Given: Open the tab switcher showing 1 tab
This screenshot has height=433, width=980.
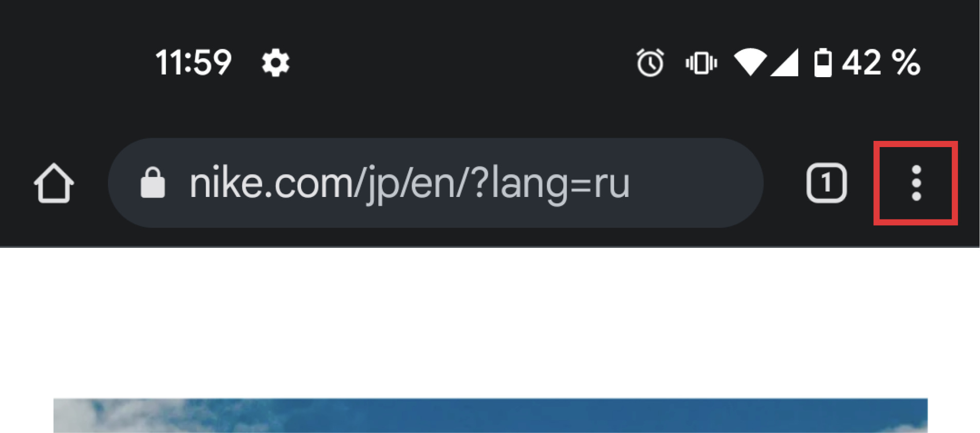Looking at the screenshot, I should tap(826, 183).
